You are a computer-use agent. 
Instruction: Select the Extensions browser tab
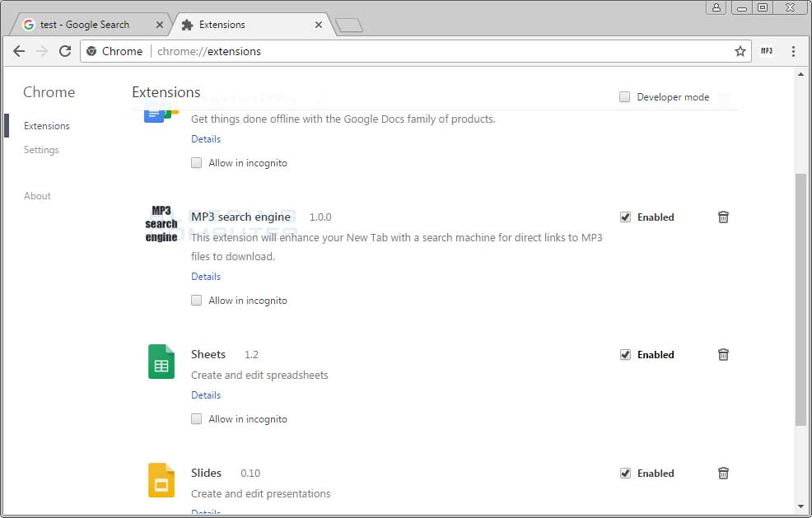click(x=254, y=25)
